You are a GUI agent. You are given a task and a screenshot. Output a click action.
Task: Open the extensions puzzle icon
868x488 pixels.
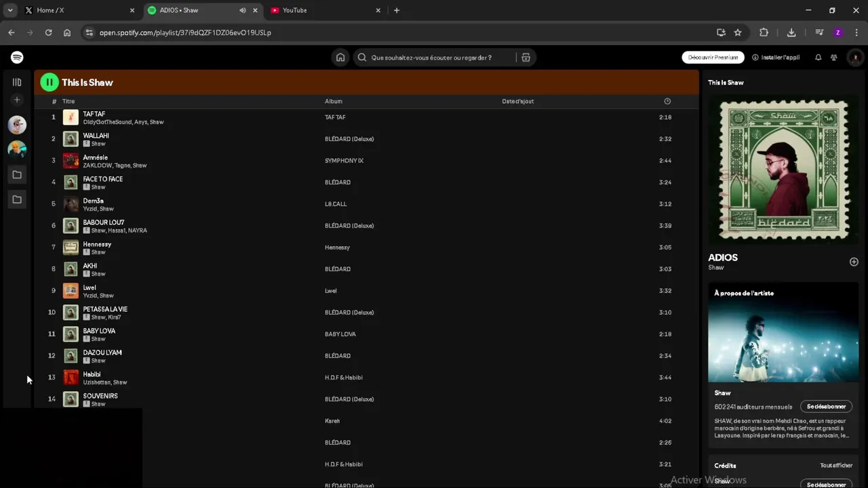coord(764,33)
